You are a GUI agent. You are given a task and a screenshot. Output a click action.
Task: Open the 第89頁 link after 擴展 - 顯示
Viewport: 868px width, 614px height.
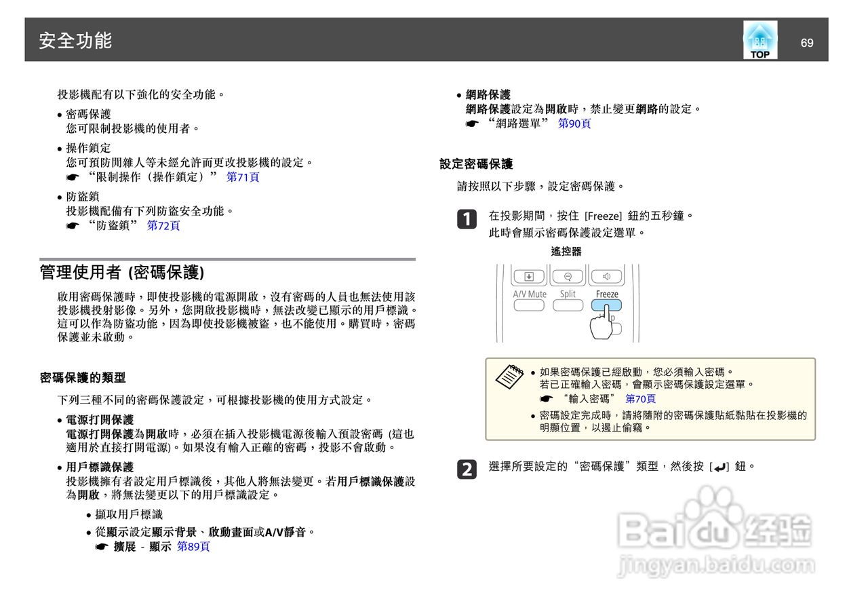pos(193,546)
